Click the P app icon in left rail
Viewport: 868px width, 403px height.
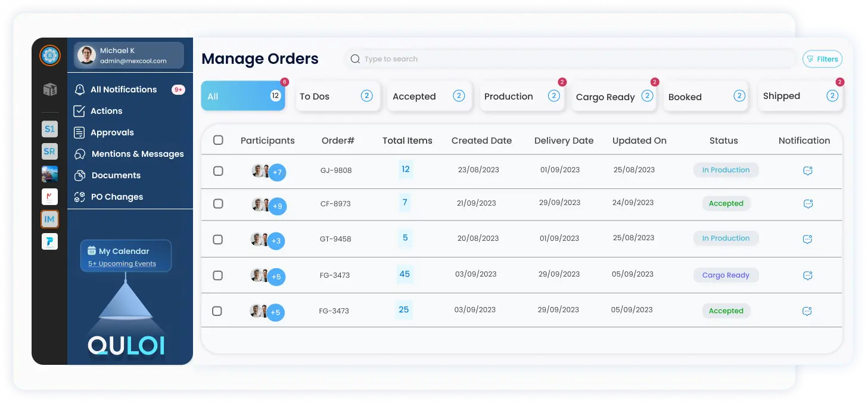49,242
